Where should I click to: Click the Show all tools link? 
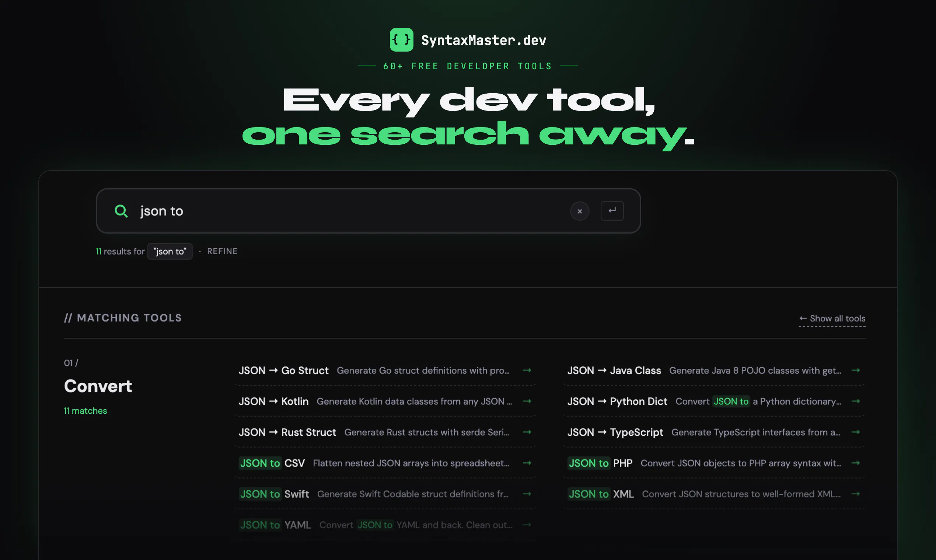tap(832, 318)
